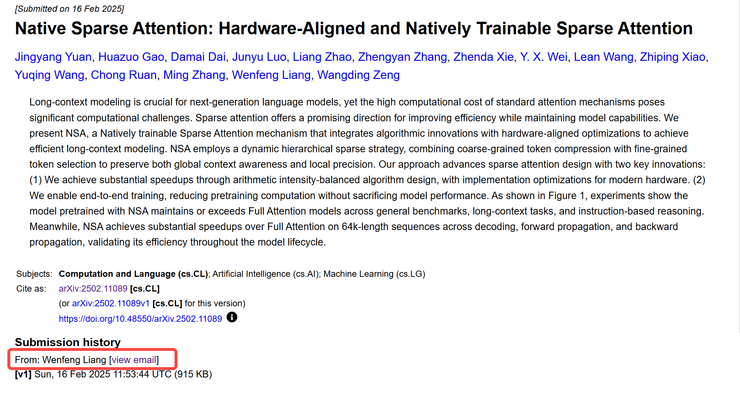
Task: Open author link Wangding Zeng
Action: [358, 75]
